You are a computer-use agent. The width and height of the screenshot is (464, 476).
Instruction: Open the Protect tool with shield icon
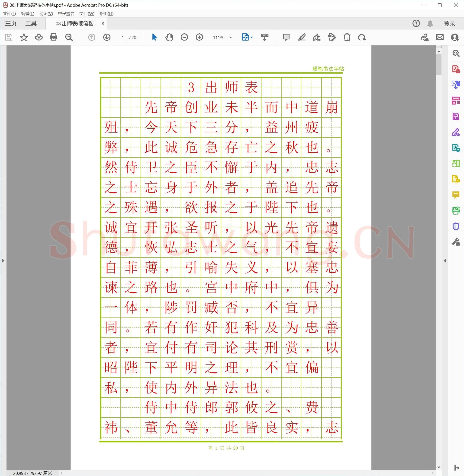click(455, 227)
